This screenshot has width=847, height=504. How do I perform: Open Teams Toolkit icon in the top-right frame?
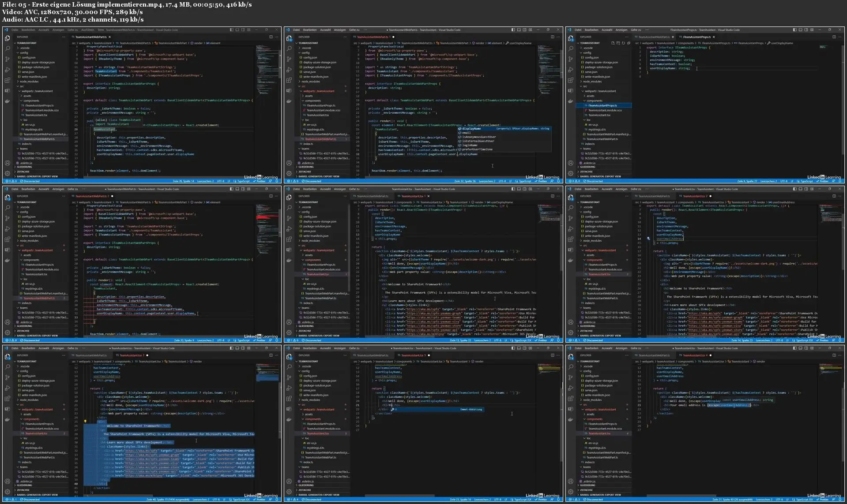click(x=571, y=91)
